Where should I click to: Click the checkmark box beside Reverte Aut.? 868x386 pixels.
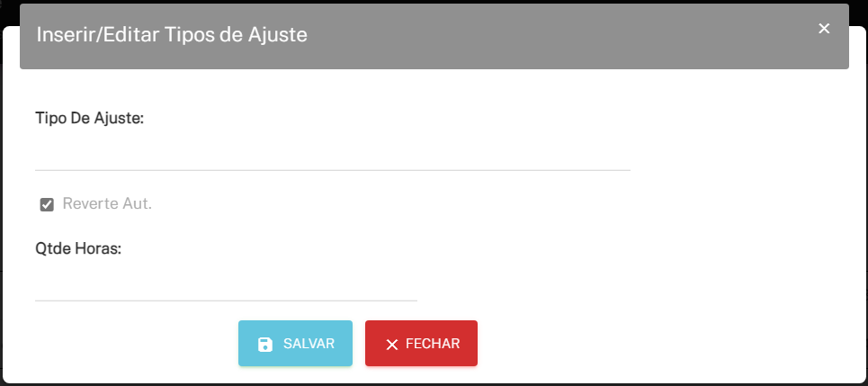pos(47,205)
